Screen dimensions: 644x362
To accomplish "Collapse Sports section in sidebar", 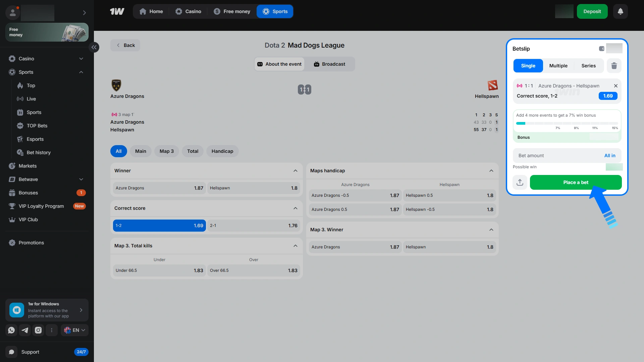I will 81,72.
